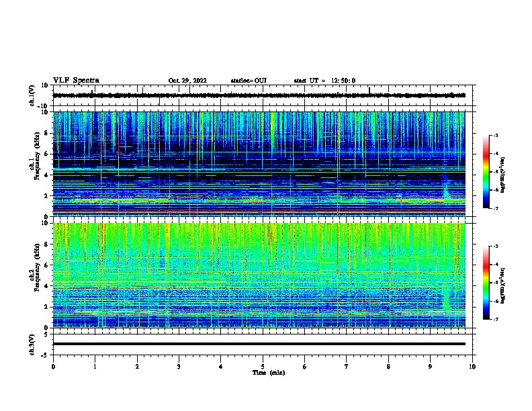Click the "station=OUI" label
This screenshot has width=532, height=411.
point(249,81)
